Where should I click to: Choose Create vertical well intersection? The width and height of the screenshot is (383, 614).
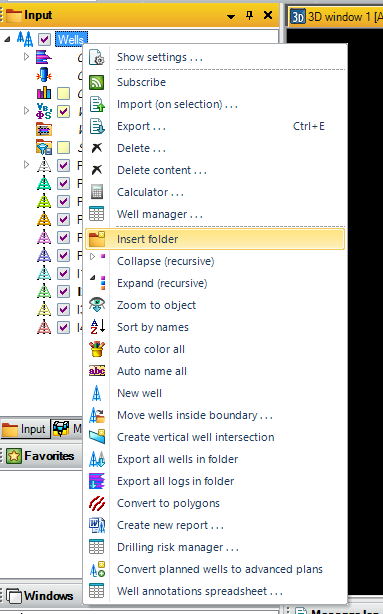[x=215, y=437]
